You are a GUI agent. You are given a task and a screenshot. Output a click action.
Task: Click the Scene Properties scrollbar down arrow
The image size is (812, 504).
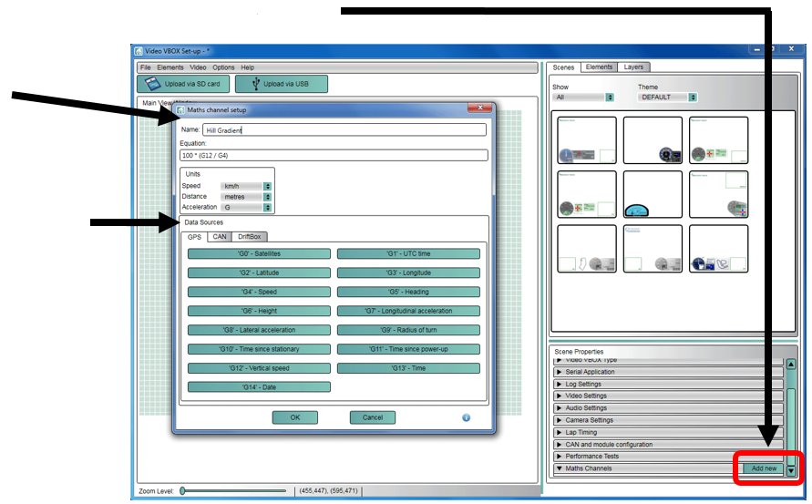pyautogui.click(x=791, y=470)
